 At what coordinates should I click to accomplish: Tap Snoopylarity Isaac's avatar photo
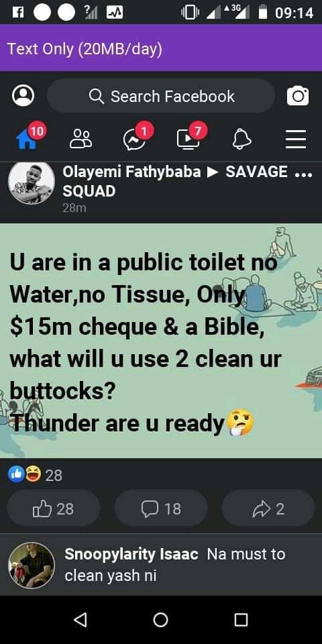pyautogui.click(x=32, y=565)
